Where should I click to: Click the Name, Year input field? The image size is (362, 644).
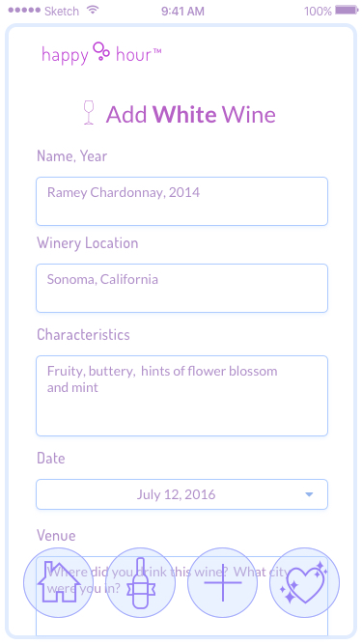point(181,201)
